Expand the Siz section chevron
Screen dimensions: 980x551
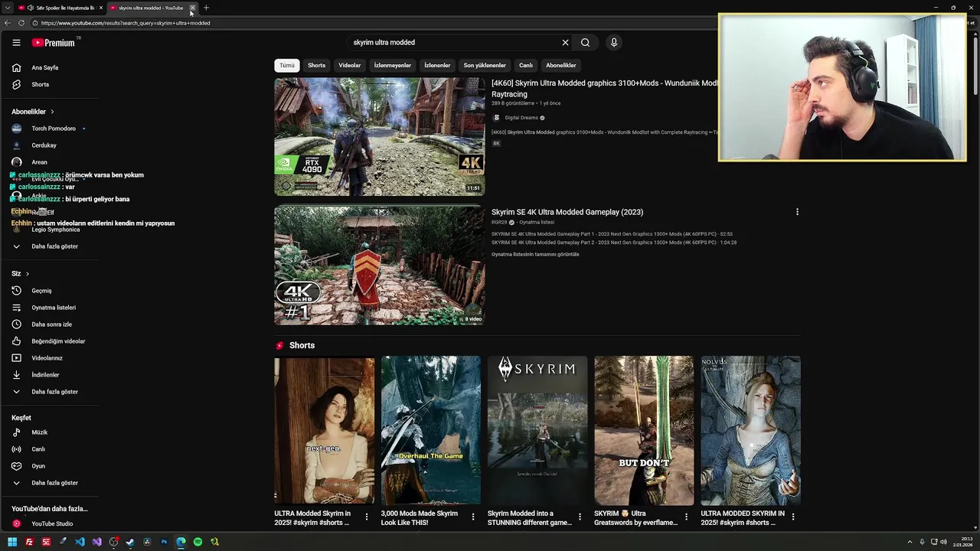tap(28, 274)
